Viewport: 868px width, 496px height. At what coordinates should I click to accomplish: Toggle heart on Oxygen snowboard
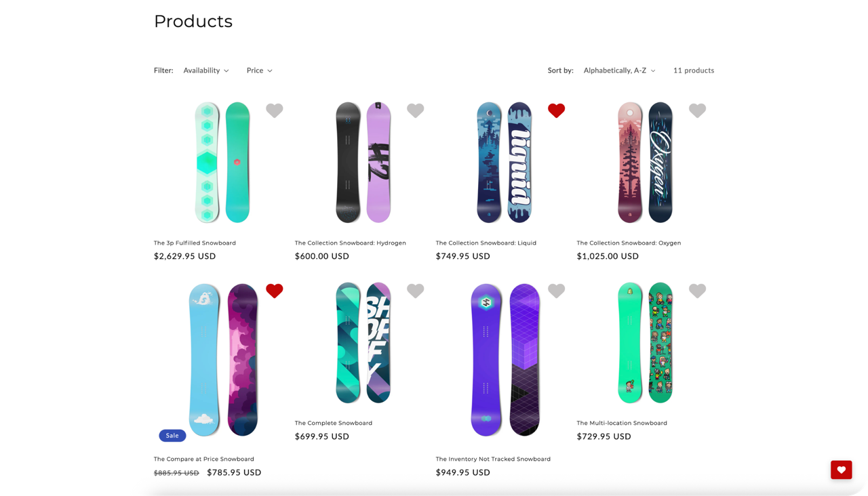pyautogui.click(x=697, y=110)
